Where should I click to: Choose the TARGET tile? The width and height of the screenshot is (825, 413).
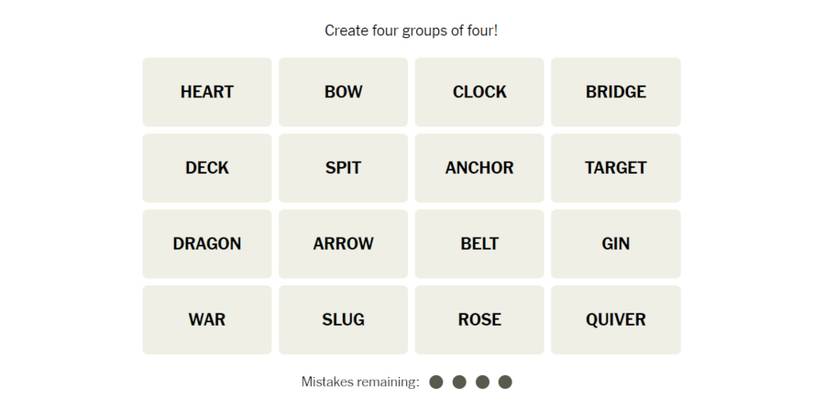tap(615, 168)
